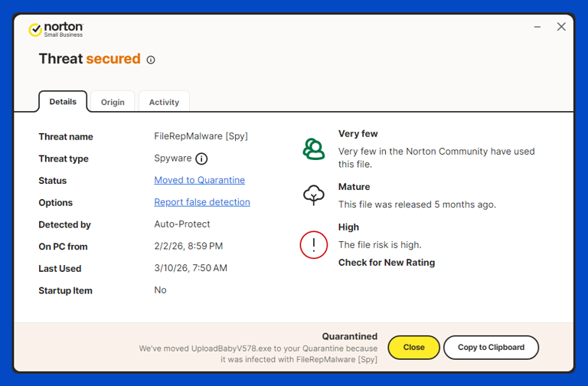
Task: Click the Threat type label
Action: pyautogui.click(x=64, y=159)
